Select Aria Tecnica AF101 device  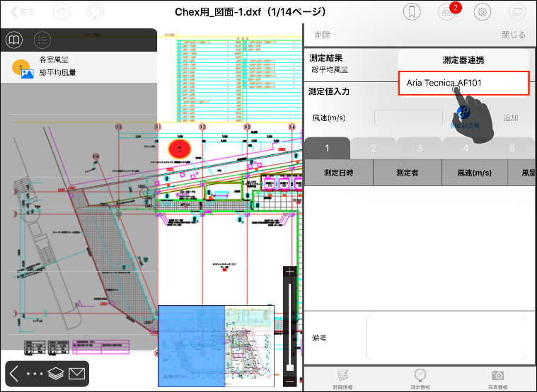[x=463, y=83]
